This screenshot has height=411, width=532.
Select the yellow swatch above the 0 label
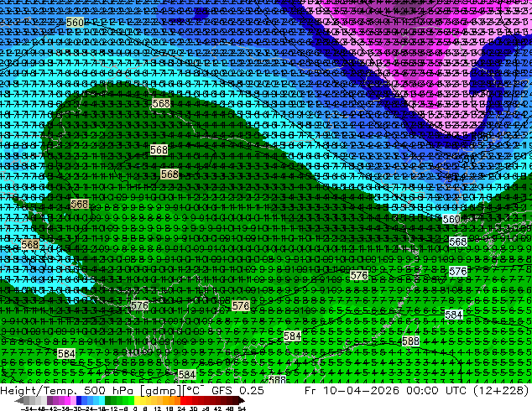(x=137, y=400)
